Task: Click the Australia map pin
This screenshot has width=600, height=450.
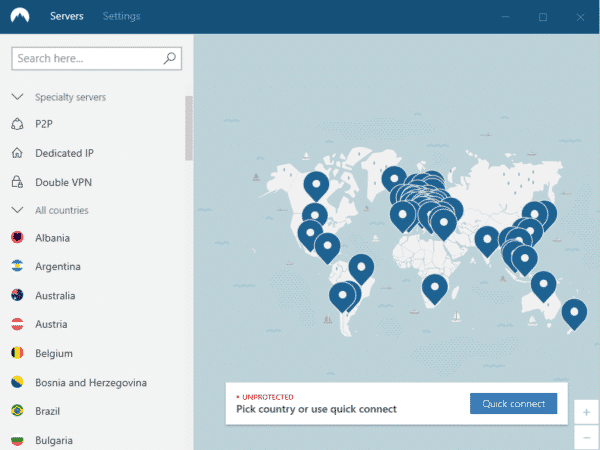Action: click(x=543, y=286)
